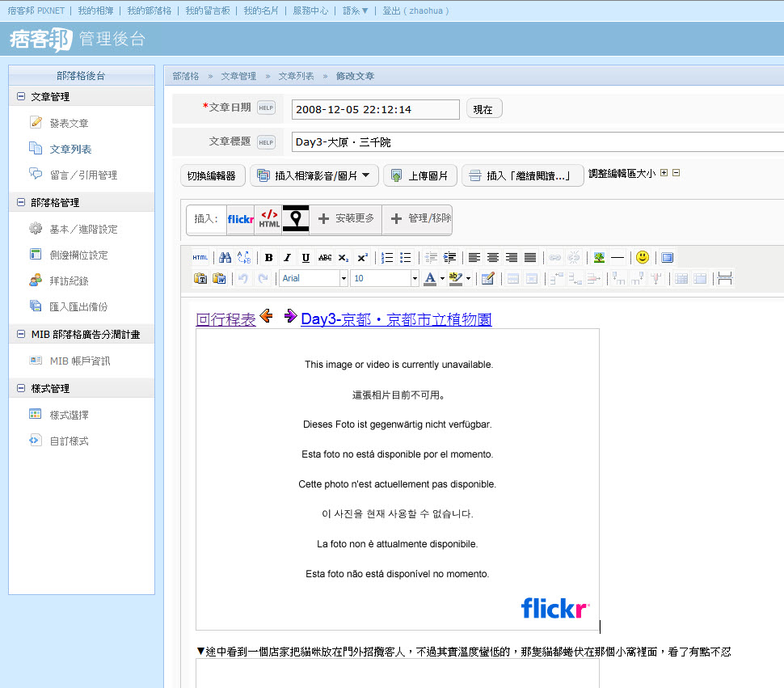Click the 插入「繼續閱讀...」 button

522,175
